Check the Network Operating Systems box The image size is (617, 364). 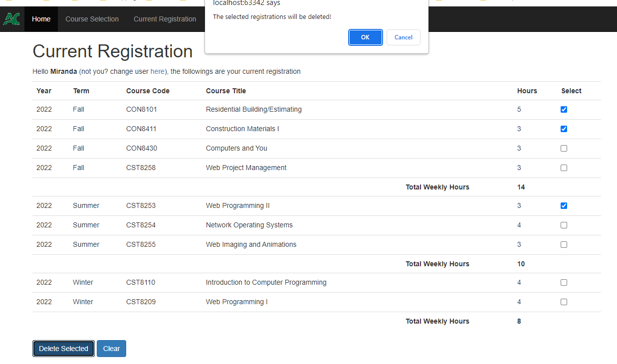[564, 225]
